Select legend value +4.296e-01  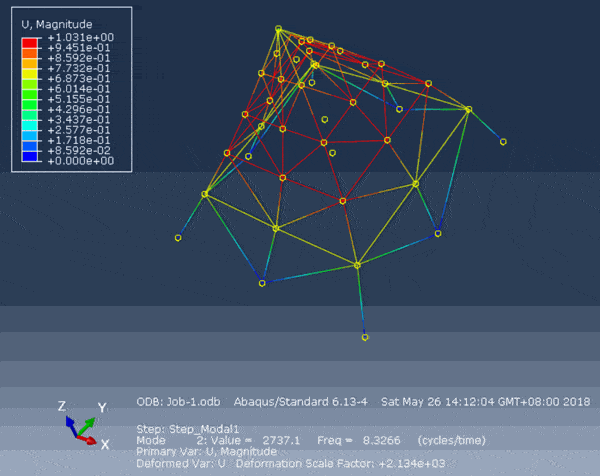[78, 110]
